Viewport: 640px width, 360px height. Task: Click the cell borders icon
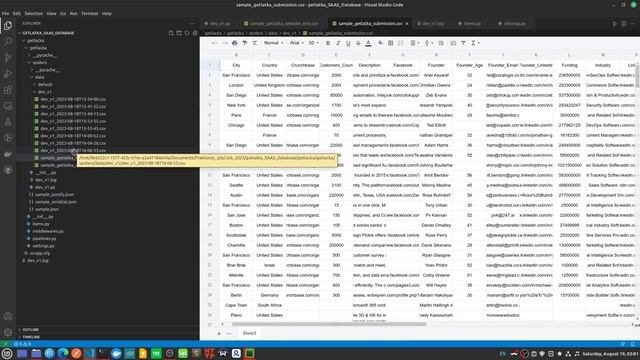[x=390, y=43]
